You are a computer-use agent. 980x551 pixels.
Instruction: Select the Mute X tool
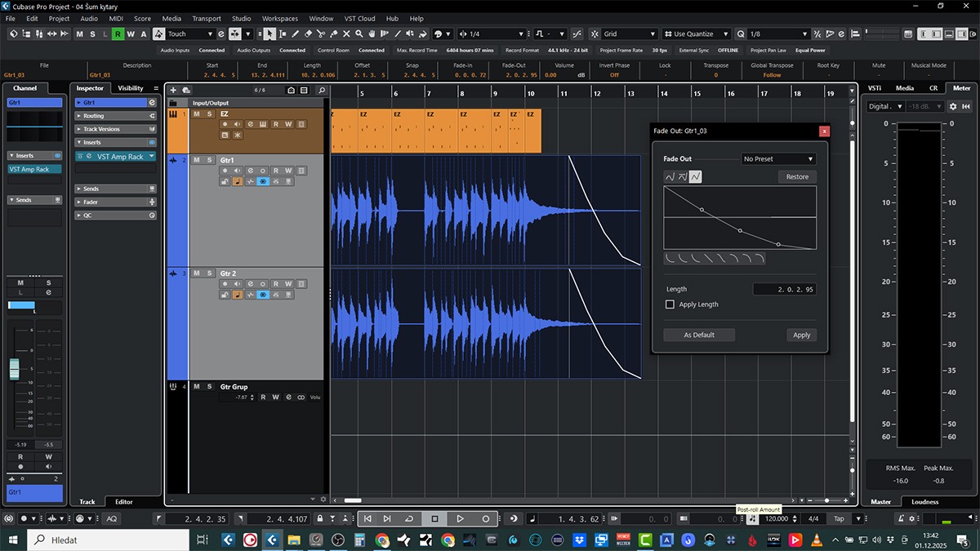[x=346, y=34]
